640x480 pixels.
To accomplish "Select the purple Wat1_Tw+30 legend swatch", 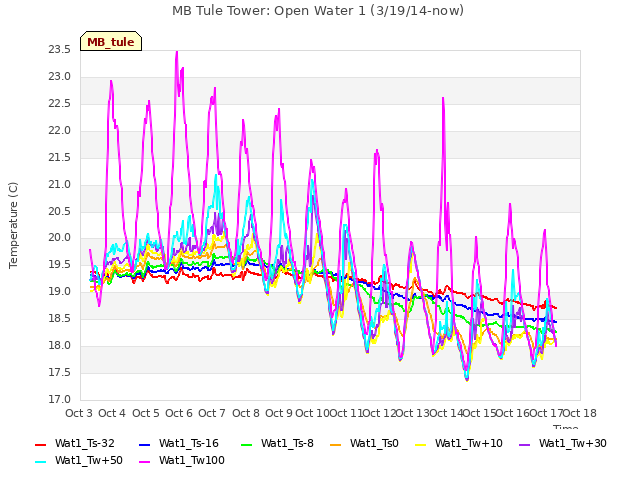I will pyautogui.click(x=524, y=444).
